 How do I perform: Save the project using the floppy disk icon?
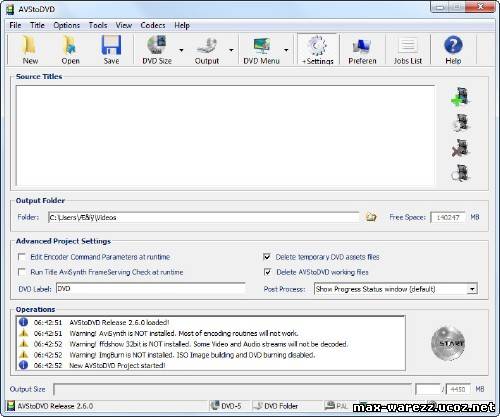[x=111, y=50]
